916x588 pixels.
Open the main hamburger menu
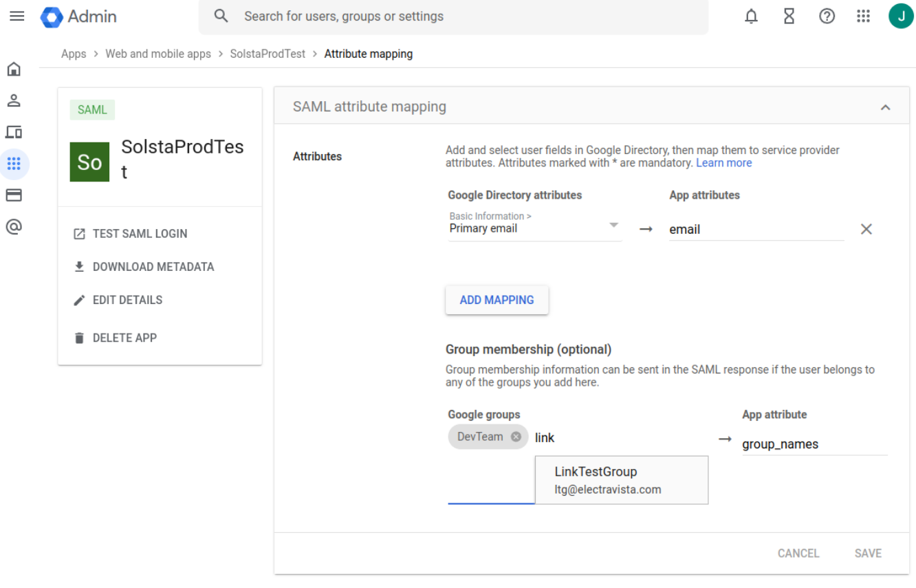point(17,16)
